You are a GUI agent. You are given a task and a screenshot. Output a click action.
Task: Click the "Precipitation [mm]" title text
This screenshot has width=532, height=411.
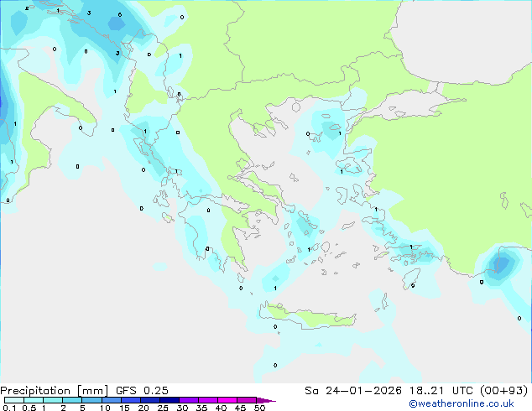click(x=55, y=391)
